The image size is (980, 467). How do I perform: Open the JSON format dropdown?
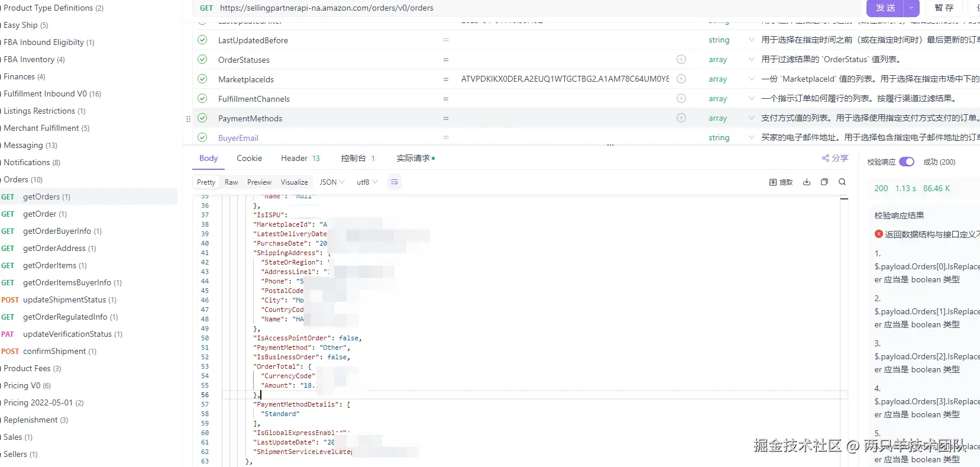pos(332,182)
